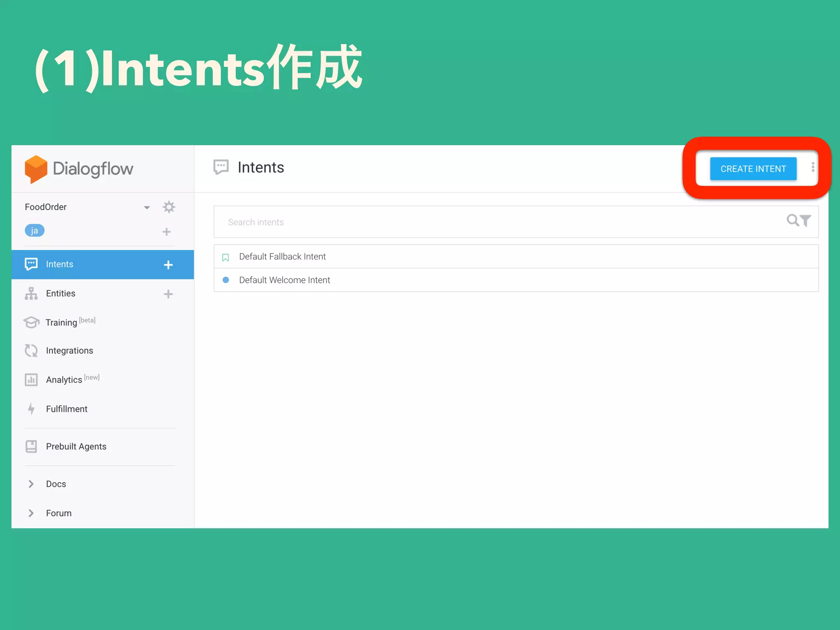The image size is (840, 630).
Task: Expand the Docs chevron
Action: coord(31,484)
